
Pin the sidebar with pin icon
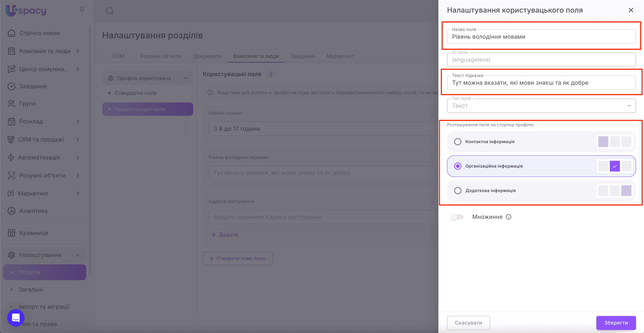click(82, 10)
